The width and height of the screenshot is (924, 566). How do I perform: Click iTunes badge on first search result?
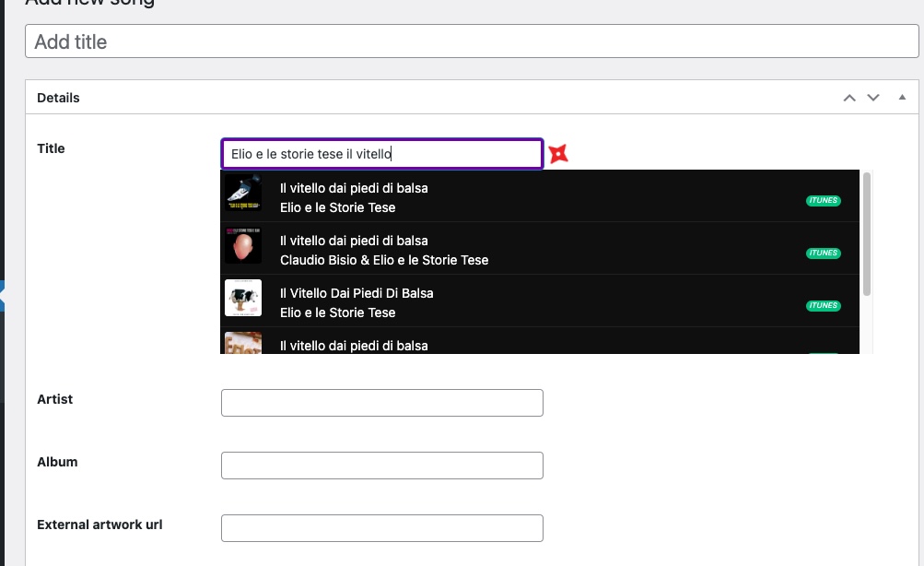point(823,200)
